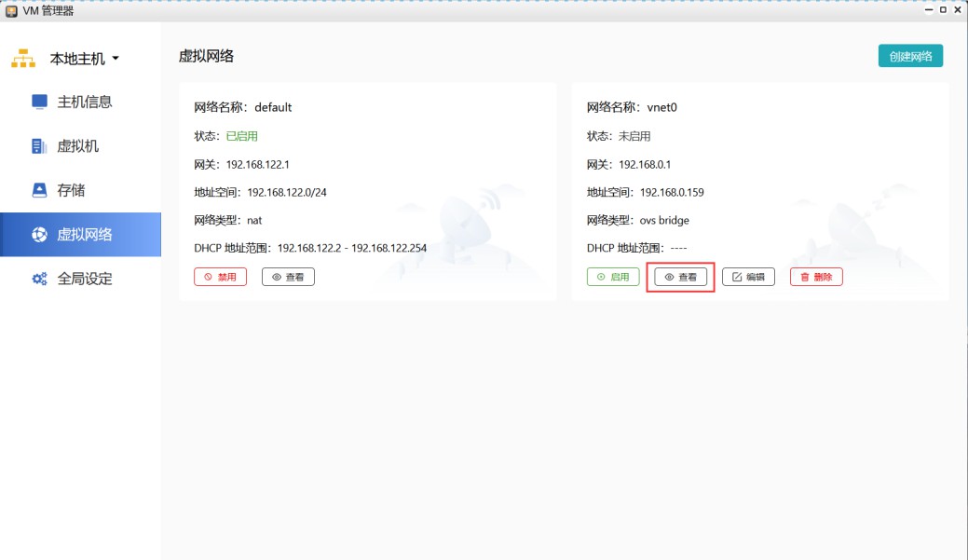The image size is (968, 560).
Task: Click the server icon beside 虚拟机
Action: [39, 146]
